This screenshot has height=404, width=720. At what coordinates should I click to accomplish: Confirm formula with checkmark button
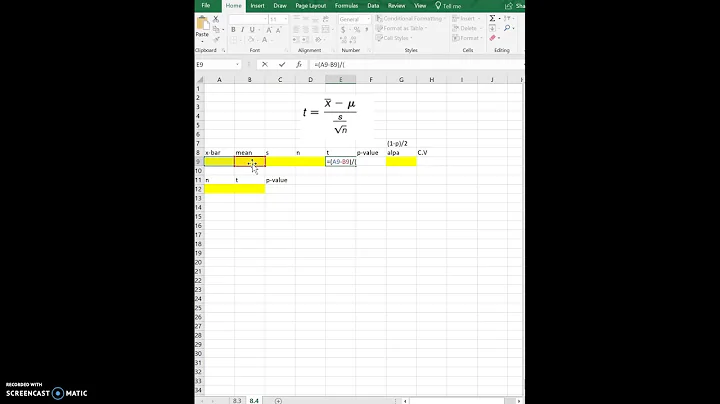tap(282, 65)
